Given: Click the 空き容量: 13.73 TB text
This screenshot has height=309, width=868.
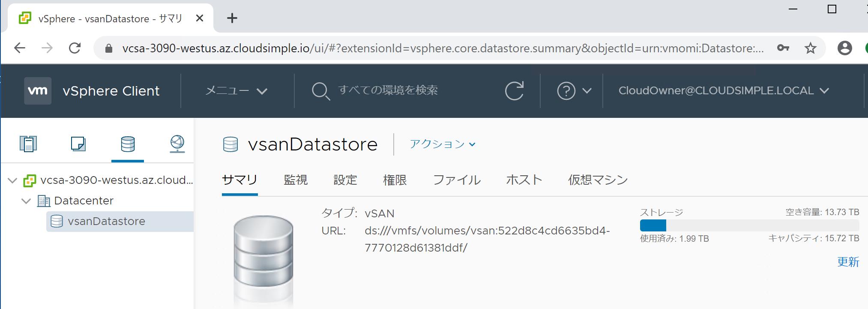Looking at the screenshot, I should pos(822,212).
